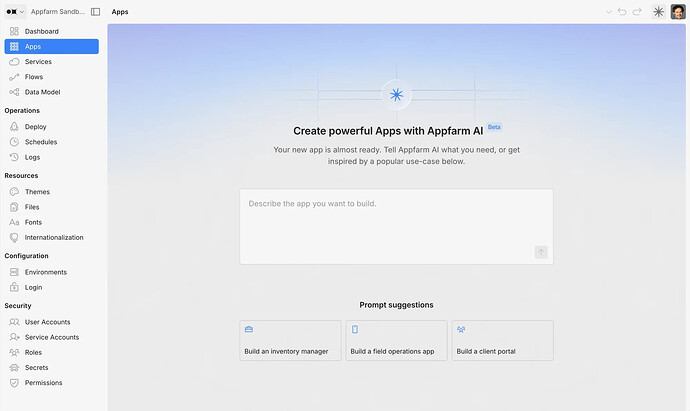690x411 pixels.
Task: Open the Appfarm AI asterisk button
Action: tap(658, 12)
